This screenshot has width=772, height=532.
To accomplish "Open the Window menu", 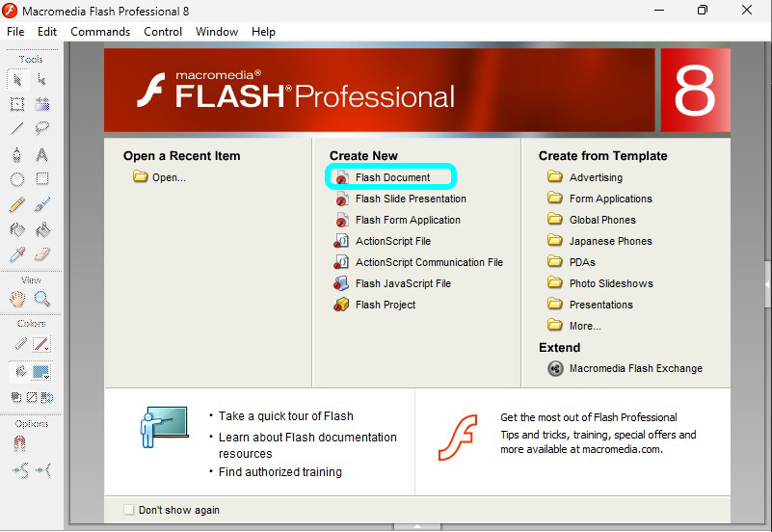I will (x=217, y=31).
